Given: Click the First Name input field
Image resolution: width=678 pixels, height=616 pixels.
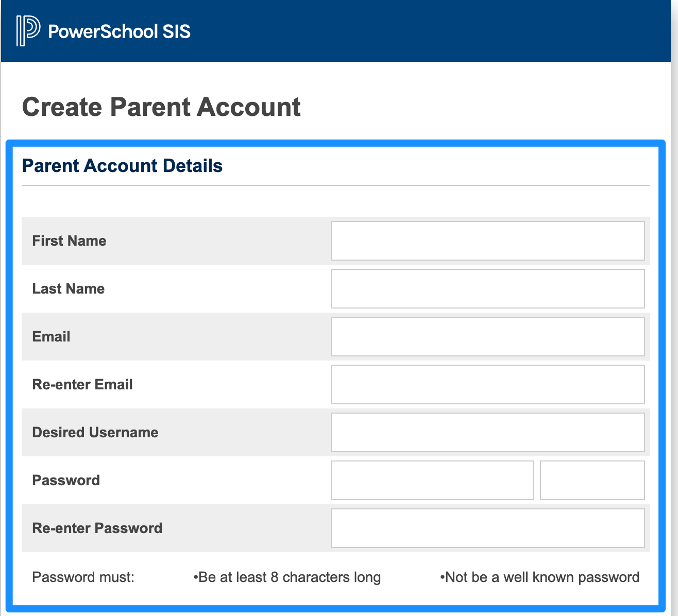Looking at the screenshot, I should point(487,241).
